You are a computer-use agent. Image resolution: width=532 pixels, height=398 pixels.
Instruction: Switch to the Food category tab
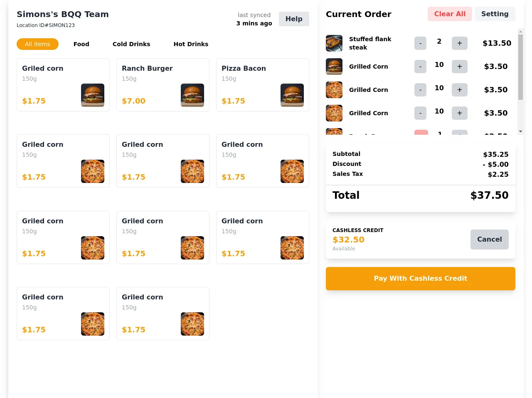click(81, 44)
